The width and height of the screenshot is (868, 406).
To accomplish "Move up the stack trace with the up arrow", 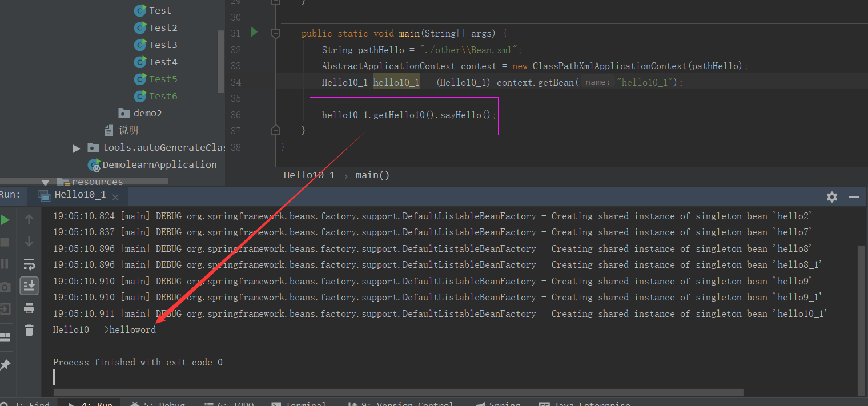I will pyautogui.click(x=29, y=219).
